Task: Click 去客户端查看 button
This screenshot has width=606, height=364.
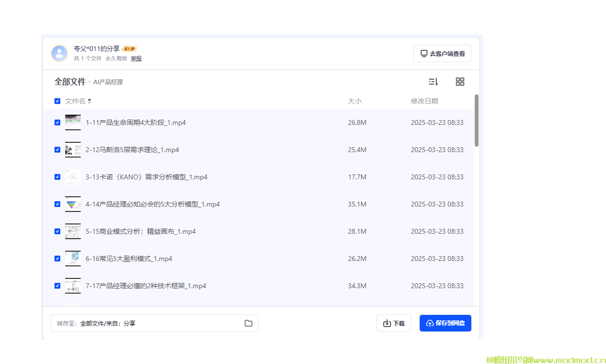Action: coord(443,53)
